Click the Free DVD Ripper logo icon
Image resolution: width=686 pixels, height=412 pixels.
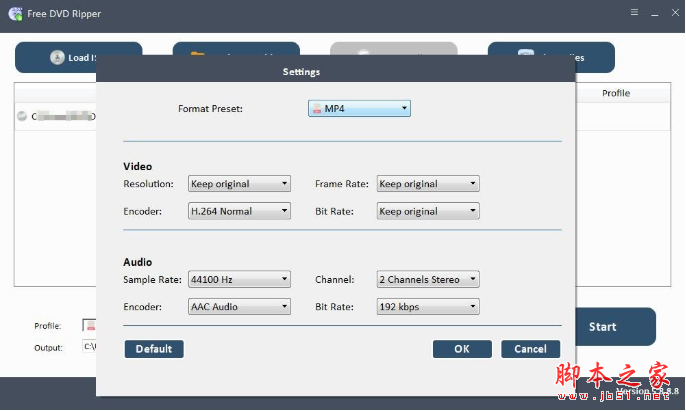click(15, 14)
